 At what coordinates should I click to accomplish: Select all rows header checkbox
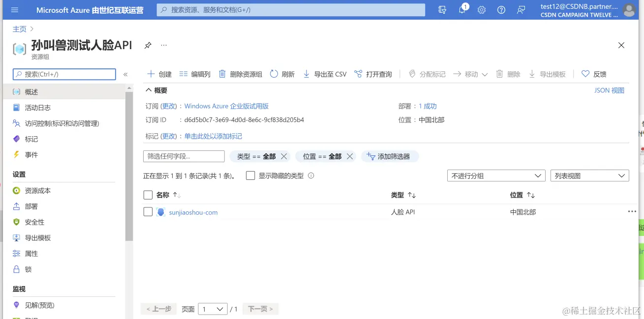pyautogui.click(x=148, y=195)
